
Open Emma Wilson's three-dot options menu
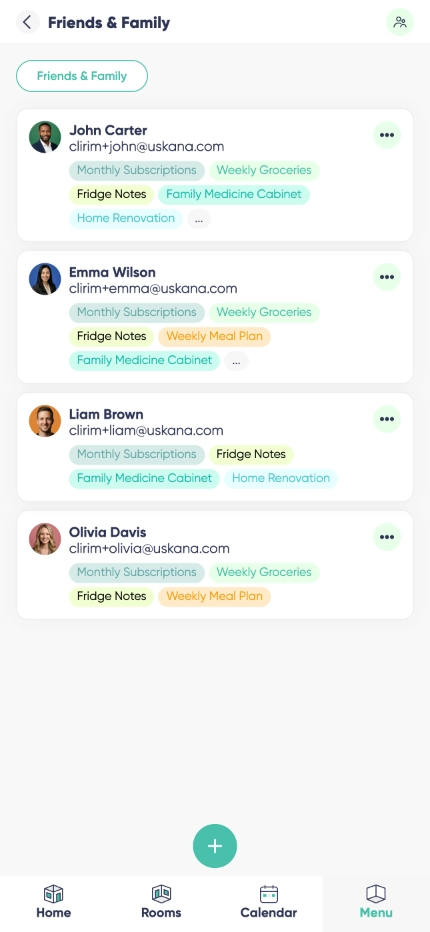point(387,277)
